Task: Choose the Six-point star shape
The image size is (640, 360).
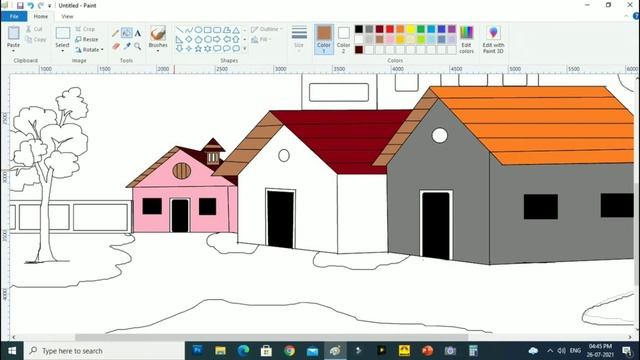Action: pos(207,49)
